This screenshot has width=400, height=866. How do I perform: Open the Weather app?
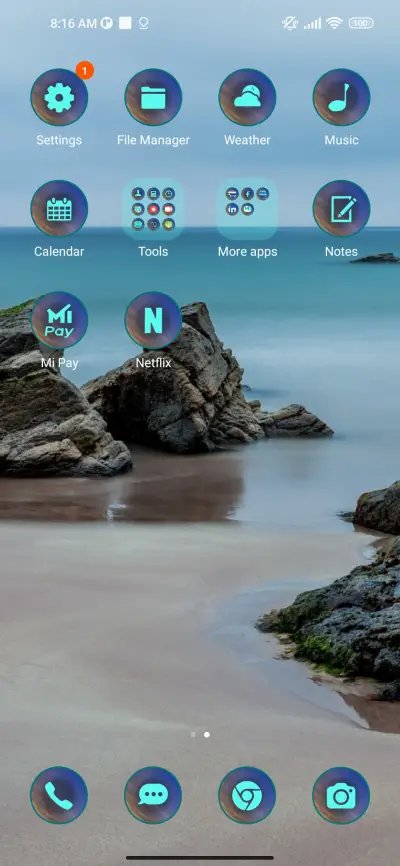[x=247, y=97]
